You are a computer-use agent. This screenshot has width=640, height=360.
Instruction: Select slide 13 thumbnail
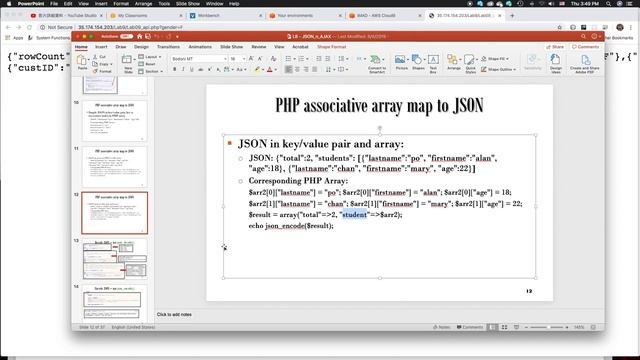click(x=114, y=259)
